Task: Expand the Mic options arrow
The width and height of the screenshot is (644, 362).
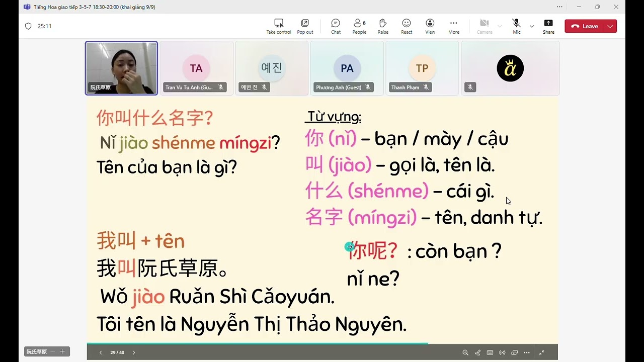Action: pos(532,26)
